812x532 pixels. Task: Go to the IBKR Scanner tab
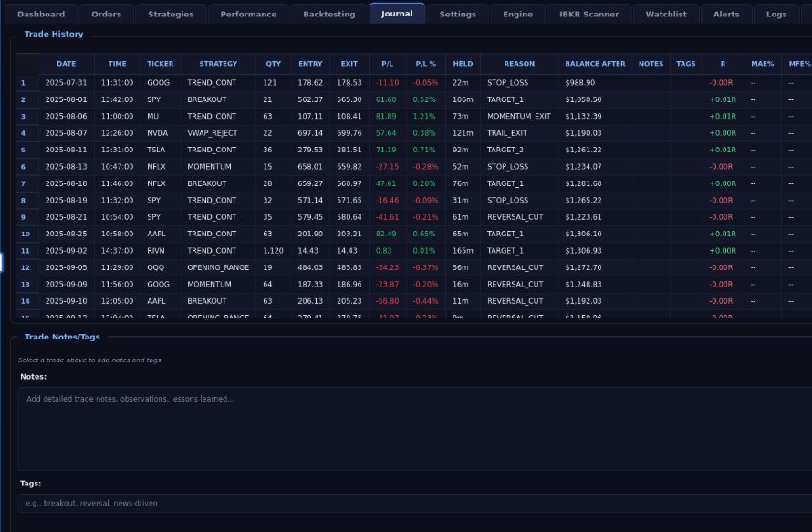pos(588,14)
